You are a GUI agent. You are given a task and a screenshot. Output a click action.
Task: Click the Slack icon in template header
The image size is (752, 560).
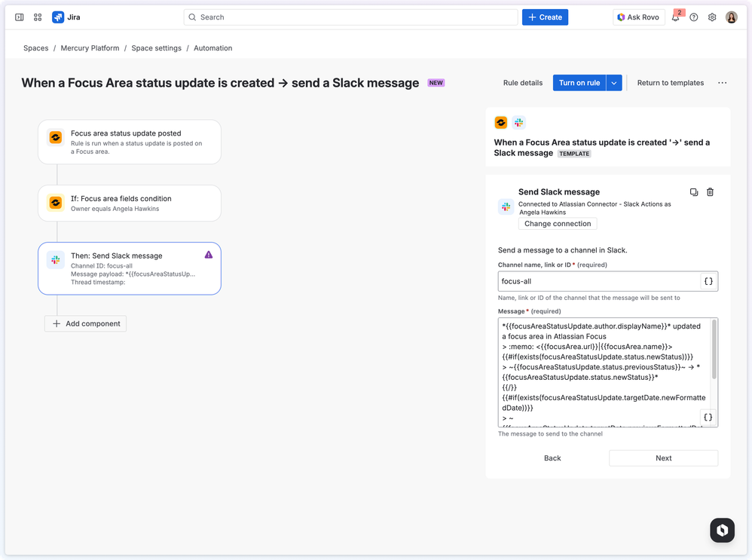[519, 123]
